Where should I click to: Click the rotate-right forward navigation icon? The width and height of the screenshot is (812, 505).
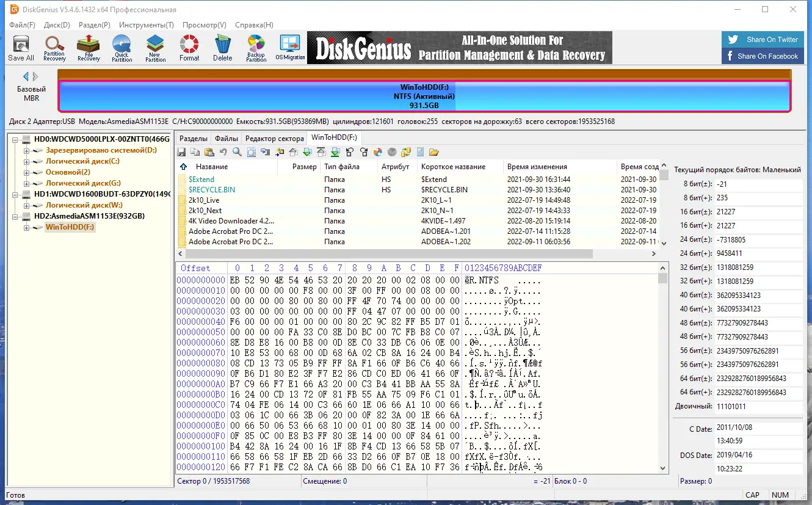point(364,152)
